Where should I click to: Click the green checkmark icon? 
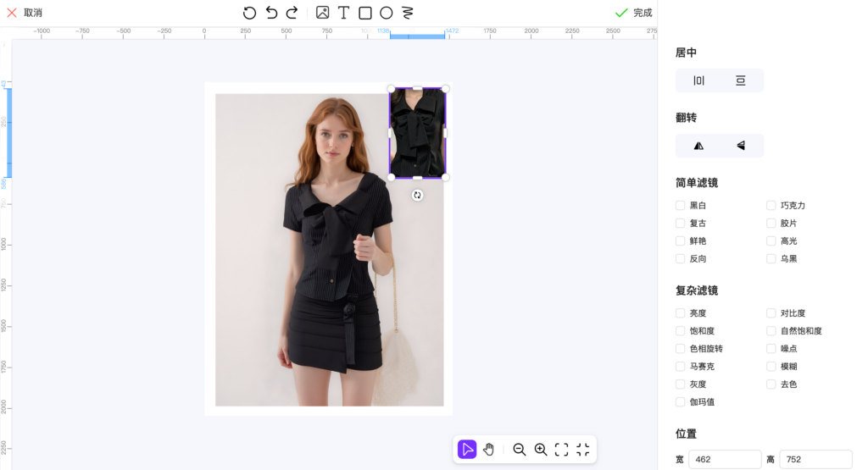(x=621, y=13)
